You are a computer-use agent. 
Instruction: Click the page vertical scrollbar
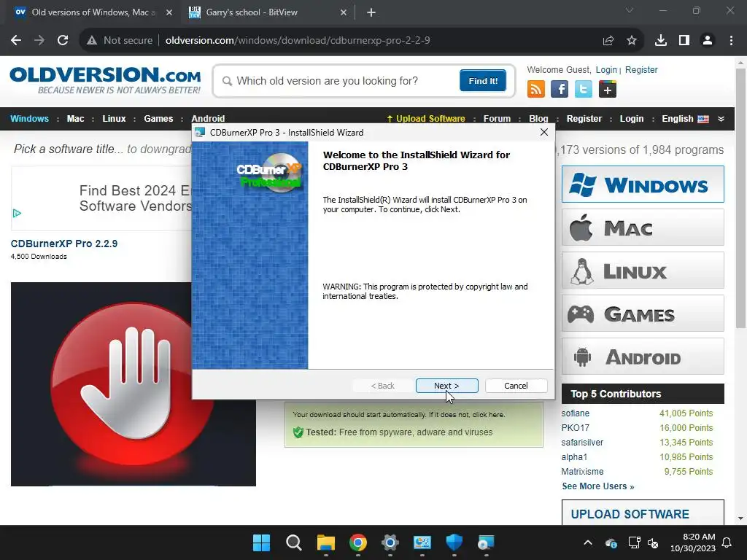pyautogui.click(x=740, y=198)
